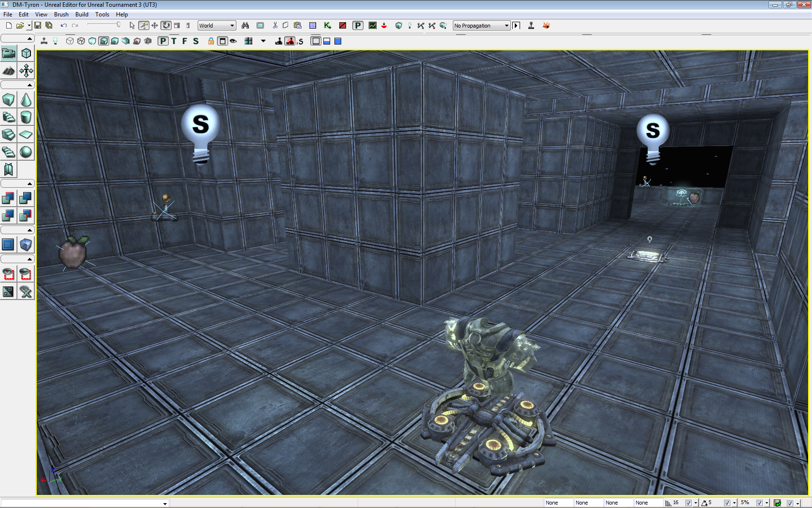Select the Sphere brush builder
This screenshot has width=812, height=508.
[26, 152]
